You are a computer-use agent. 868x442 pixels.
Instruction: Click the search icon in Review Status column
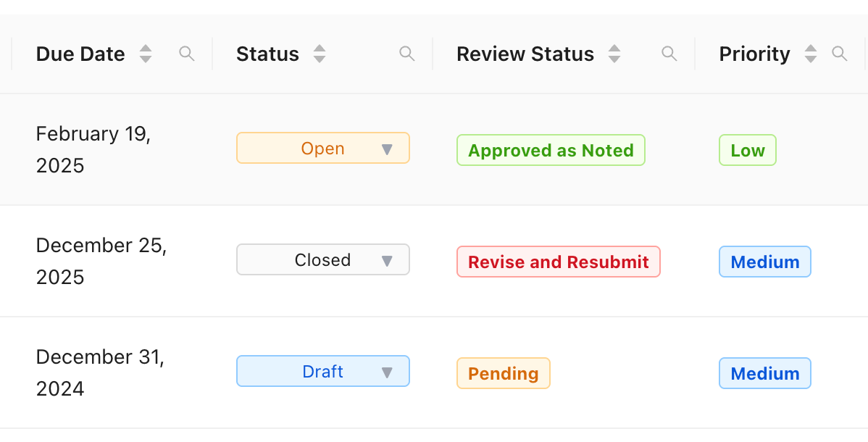(669, 53)
